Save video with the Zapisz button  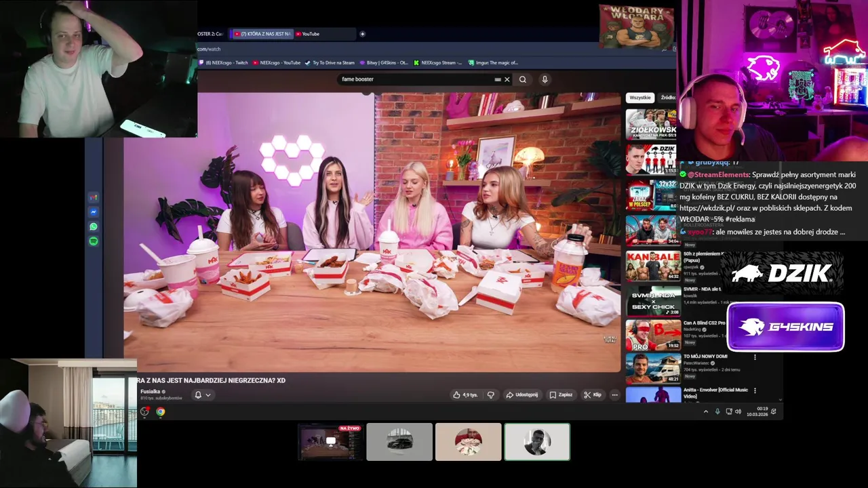(561, 394)
